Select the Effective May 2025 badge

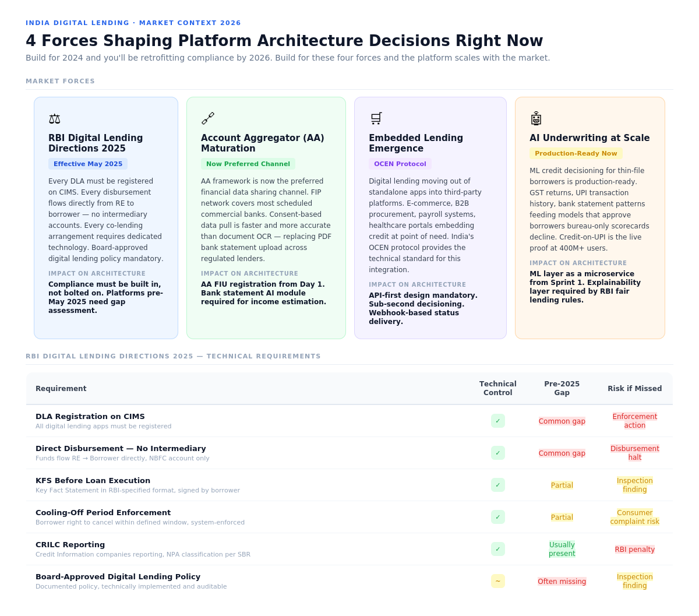(88, 164)
